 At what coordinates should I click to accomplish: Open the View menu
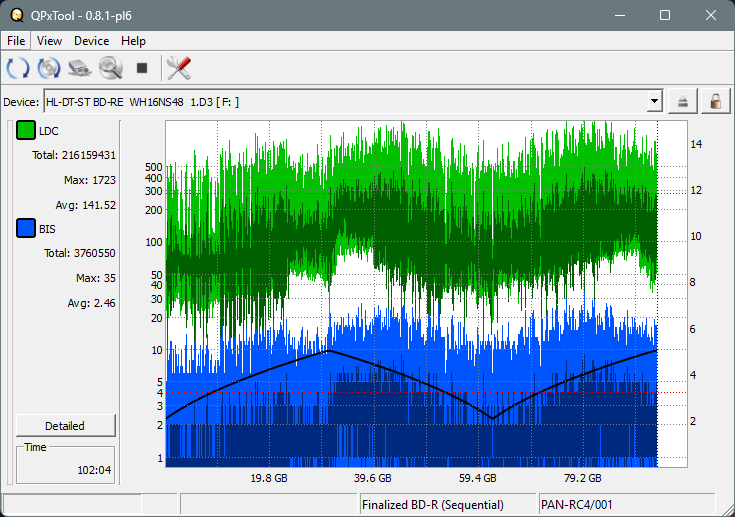tap(49, 41)
